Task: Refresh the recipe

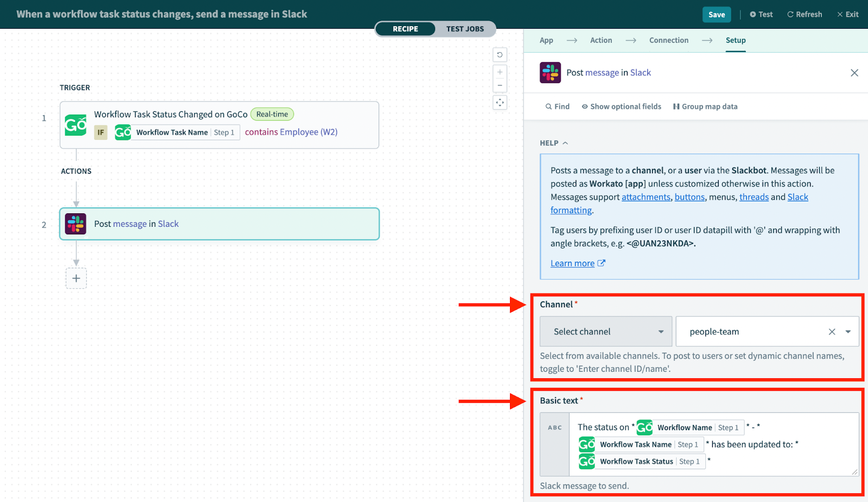Action: point(805,15)
